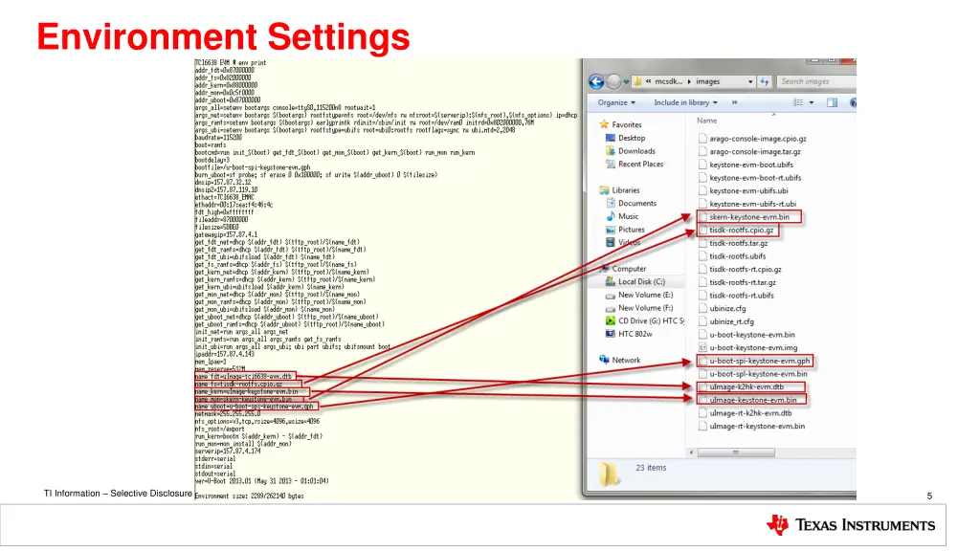Select file ubinize.cfg

click(x=727, y=309)
